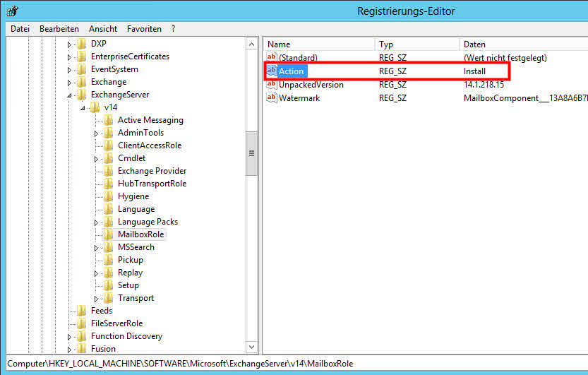Expand the Replay key arrow
Screen dimensions: 588x375
click(x=97, y=273)
